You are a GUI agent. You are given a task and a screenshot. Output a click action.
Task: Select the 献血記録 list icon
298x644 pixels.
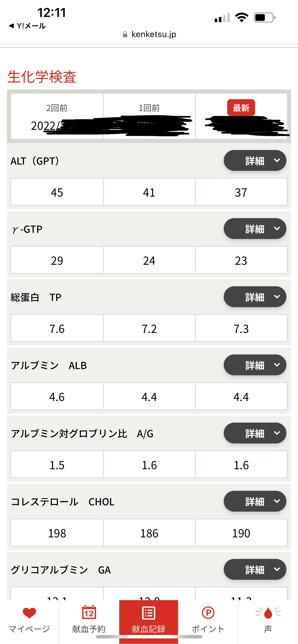click(x=149, y=613)
